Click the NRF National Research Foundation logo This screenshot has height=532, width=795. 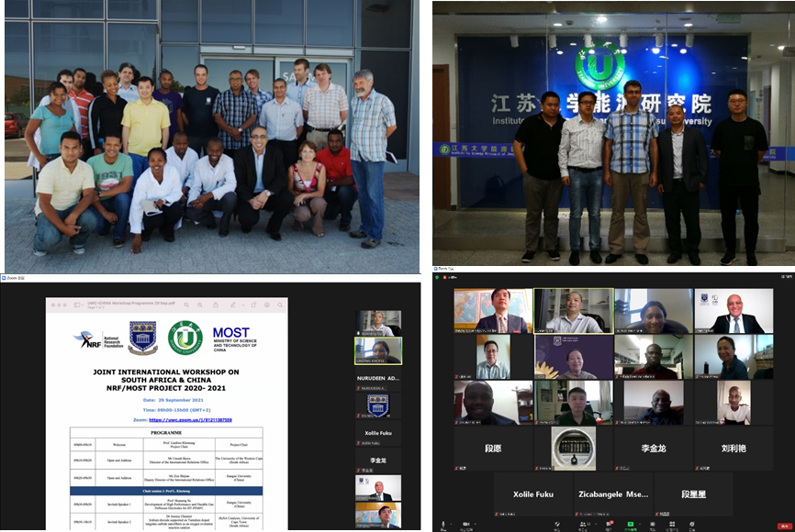click(x=99, y=340)
